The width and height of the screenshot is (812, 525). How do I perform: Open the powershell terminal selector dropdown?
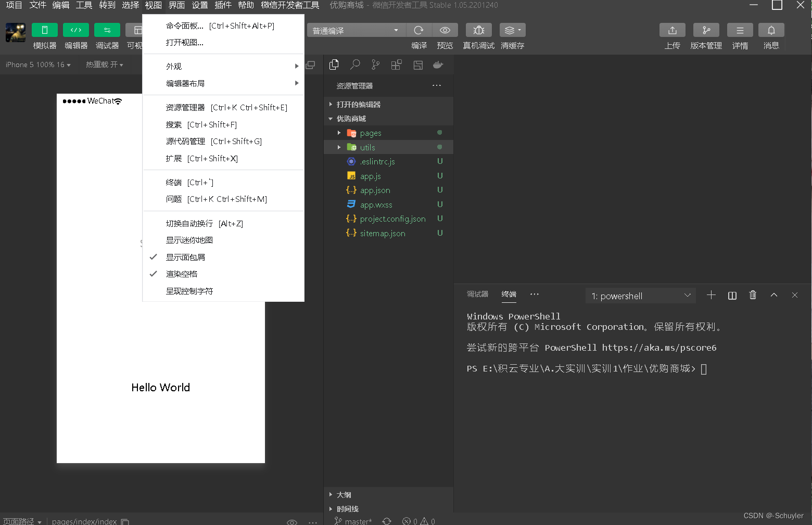[641, 296]
